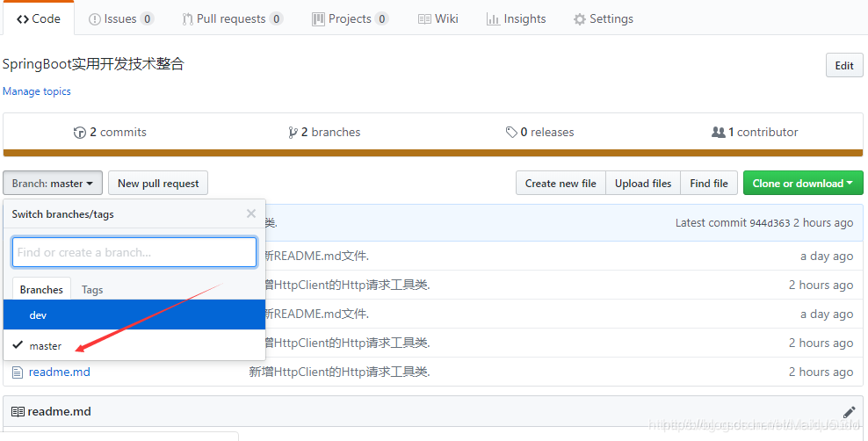Focus the Find or create a branch field
This screenshot has height=441, width=868.
point(134,252)
